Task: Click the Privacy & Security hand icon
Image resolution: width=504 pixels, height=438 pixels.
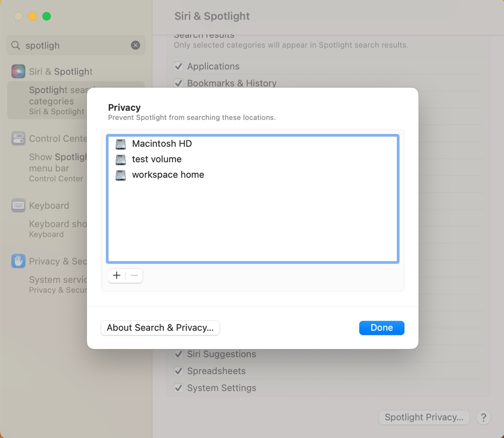Action: click(x=18, y=261)
